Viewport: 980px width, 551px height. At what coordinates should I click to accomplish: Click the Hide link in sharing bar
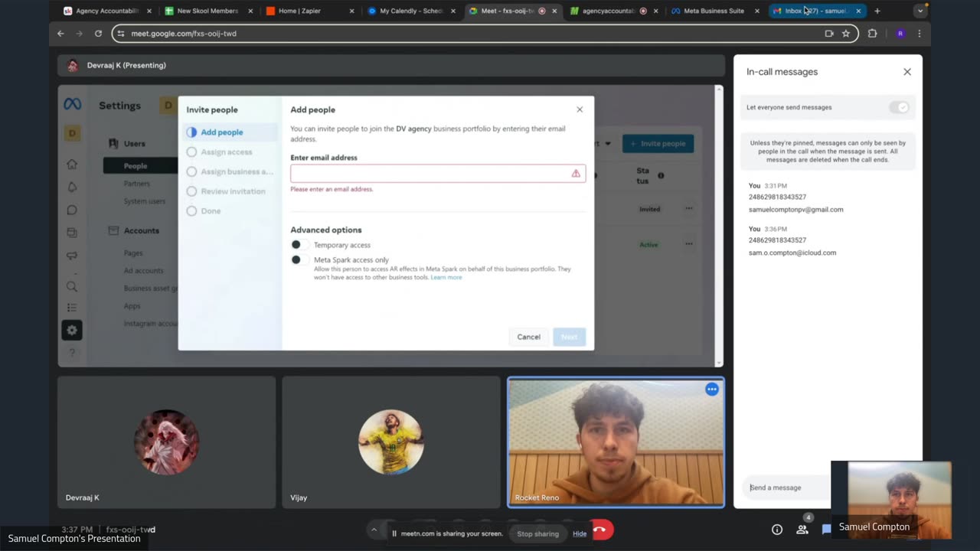(580, 533)
